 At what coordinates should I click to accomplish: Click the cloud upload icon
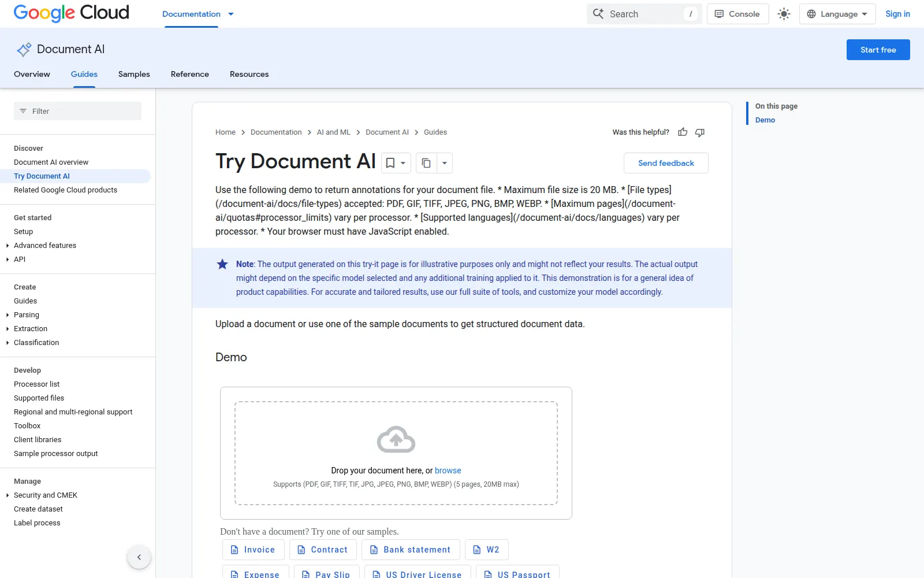tap(396, 439)
